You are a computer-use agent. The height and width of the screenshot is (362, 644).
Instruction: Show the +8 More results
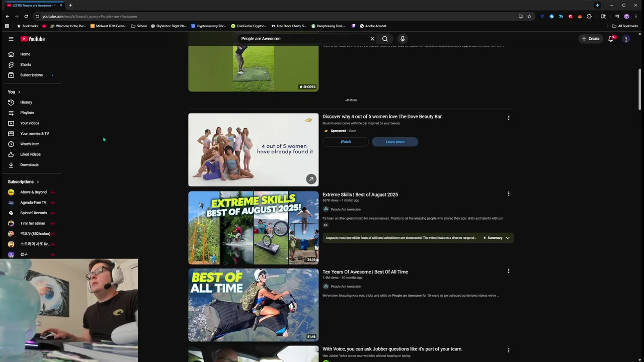coord(351,100)
